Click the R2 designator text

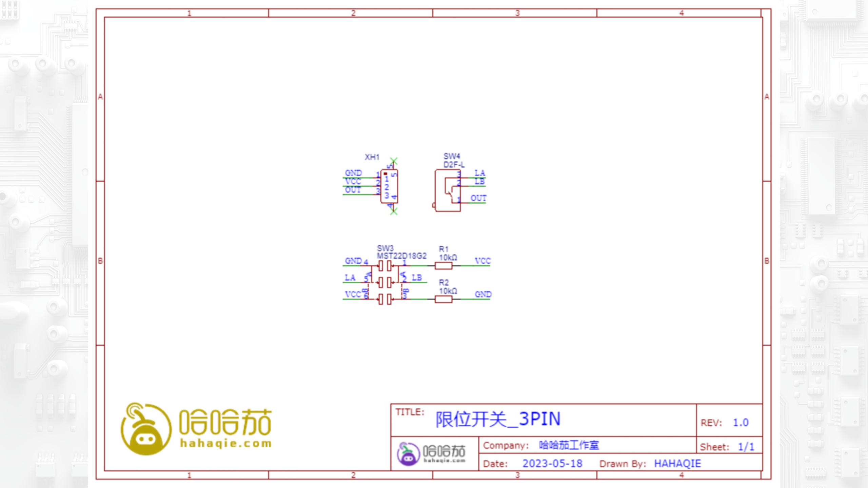tap(443, 283)
